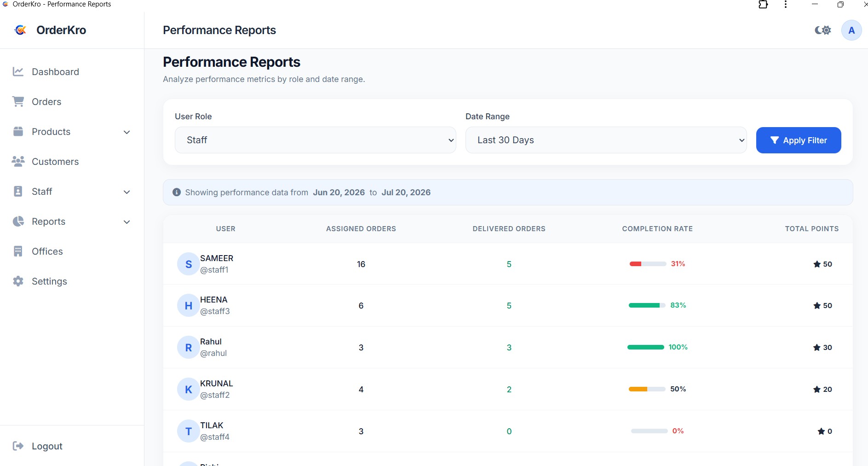Toggle the dark/light theme icon

point(823,30)
